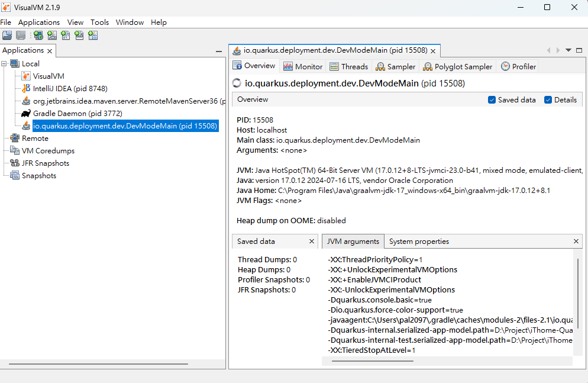Select IntelliJ IDEA (pid 8748) label
This screenshot has width=588, height=383.
click(70, 89)
